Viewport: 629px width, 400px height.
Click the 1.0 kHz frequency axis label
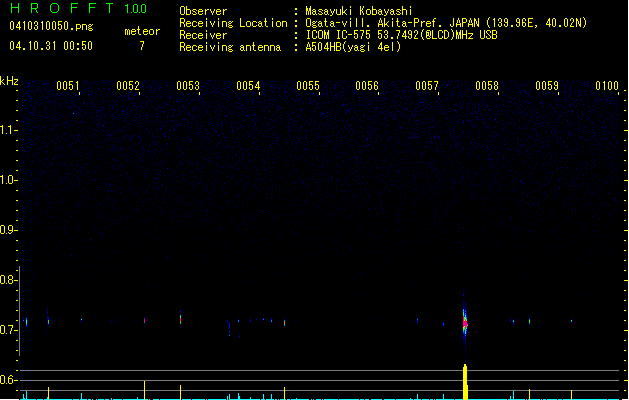click(7, 180)
